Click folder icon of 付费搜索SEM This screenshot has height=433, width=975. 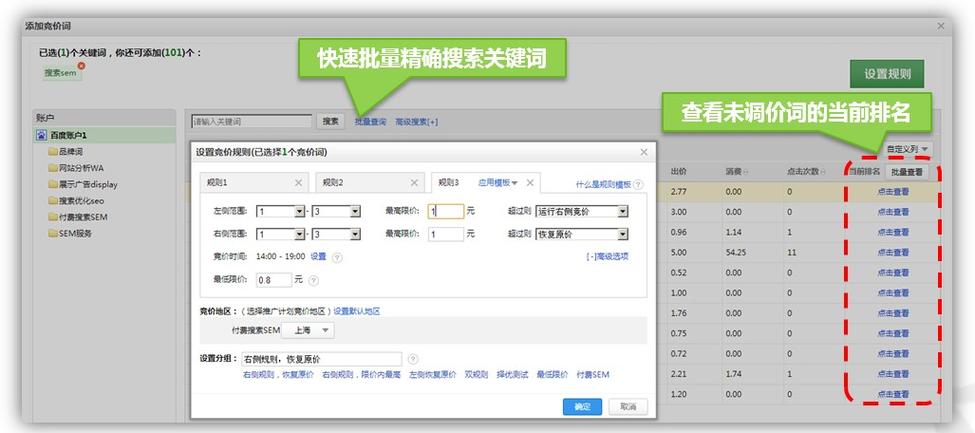click(x=53, y=217)
